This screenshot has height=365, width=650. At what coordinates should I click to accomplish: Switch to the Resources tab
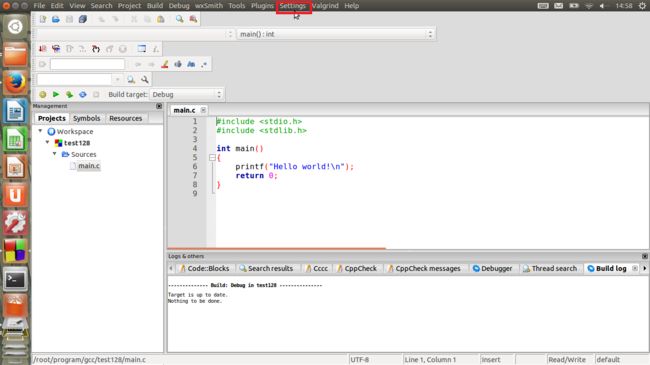pyautogui.click(x=126, y=118)
